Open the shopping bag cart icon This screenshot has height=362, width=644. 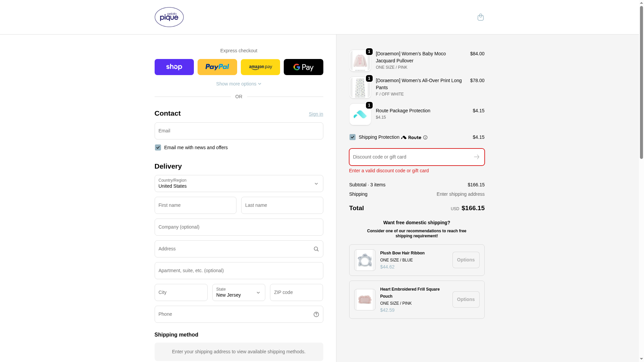480,17
